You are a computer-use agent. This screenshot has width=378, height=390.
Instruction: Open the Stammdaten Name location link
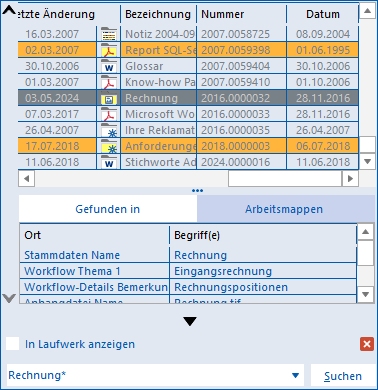coord(72,255)
